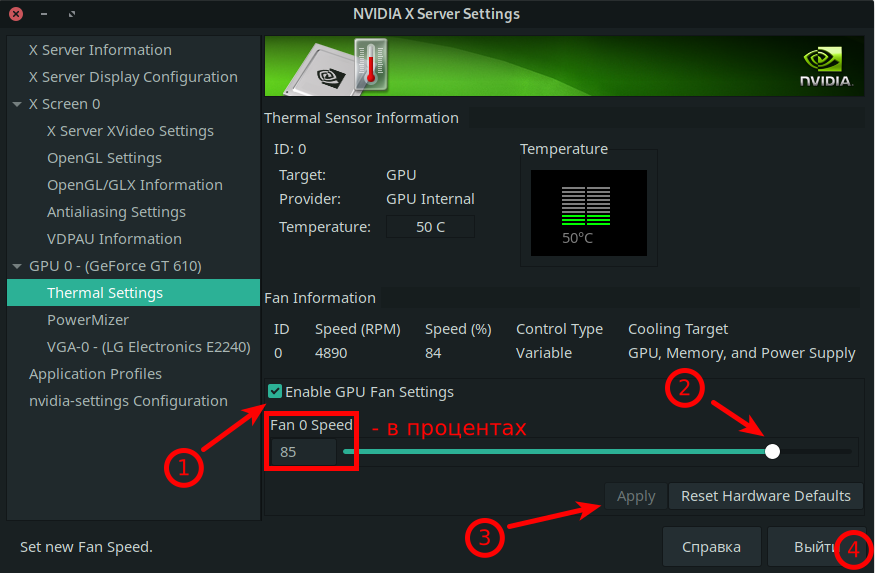This screenshot has height=573, width=875.
Task: Collapse the GPU 0 GeForce GT 610 node
Action: click(x=17, y=266)
